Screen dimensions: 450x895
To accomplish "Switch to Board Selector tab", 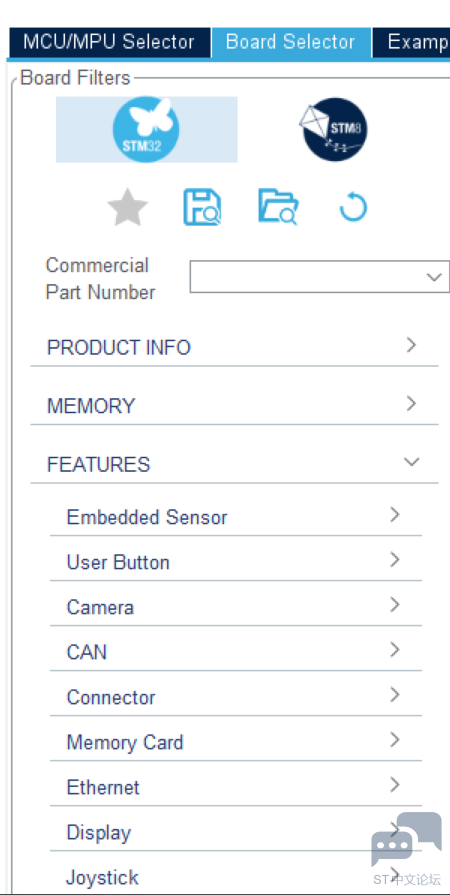I will 291,42.
